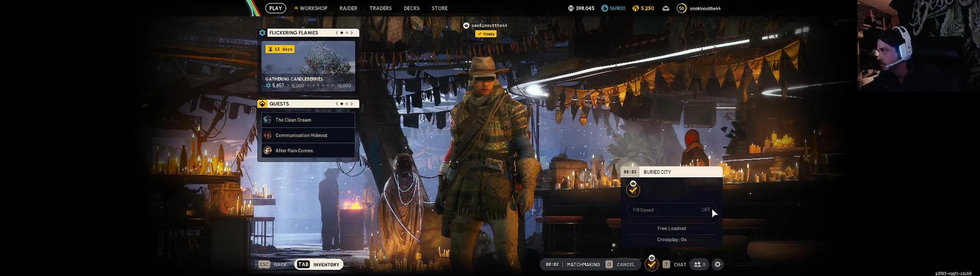This screenshot has height=276, width=980.
Task: Open the Chat button
Action: click(675, 264)
